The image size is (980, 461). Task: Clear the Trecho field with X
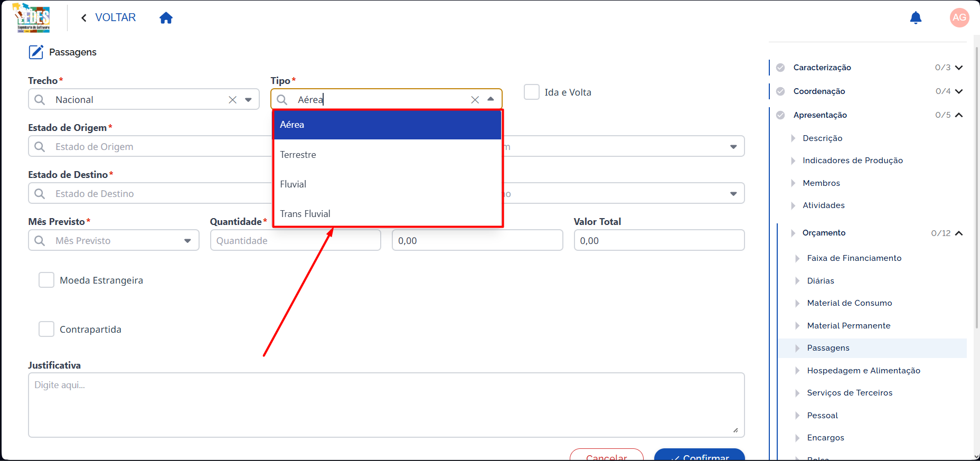(x=232, y=100)
